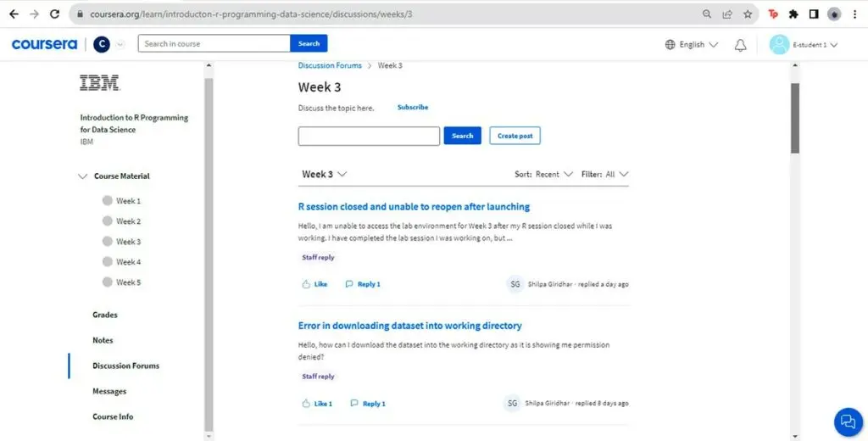Click the page scroll down arrow

[x=795, y=436]
